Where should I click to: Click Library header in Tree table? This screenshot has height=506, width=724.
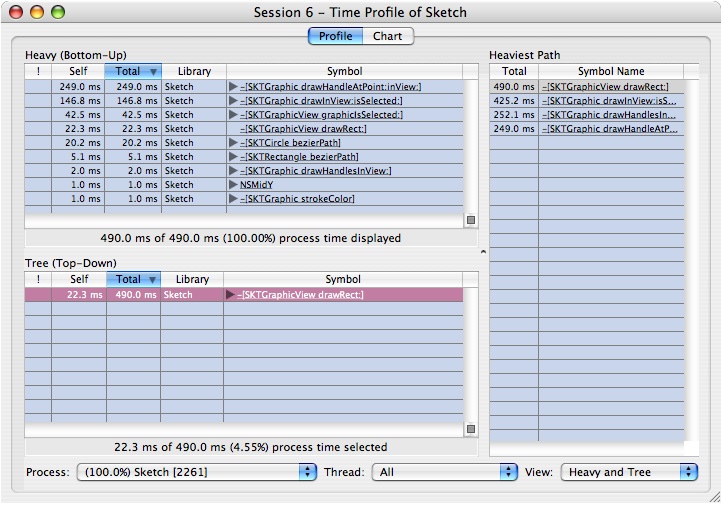pyautogui.click(x=192, y=280)
